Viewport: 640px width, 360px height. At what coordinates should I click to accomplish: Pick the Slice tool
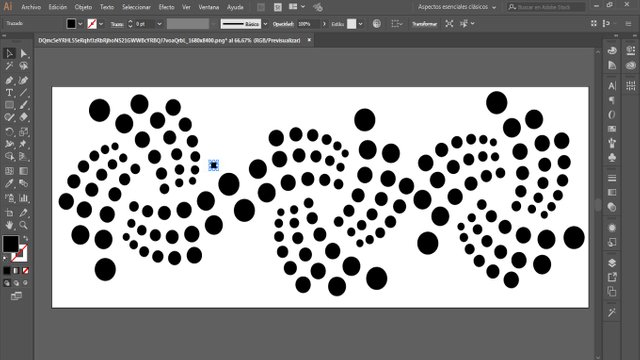pos(23,213)
